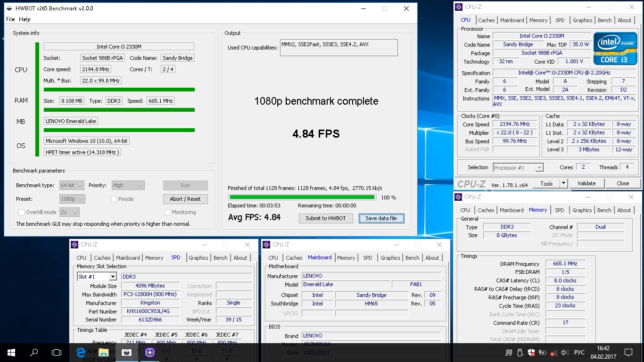Image resolution: width=644 pixels, height=362 pixels.
Task: Click the title icon of the CPU-Z SPD window
Action: point(74,245)
